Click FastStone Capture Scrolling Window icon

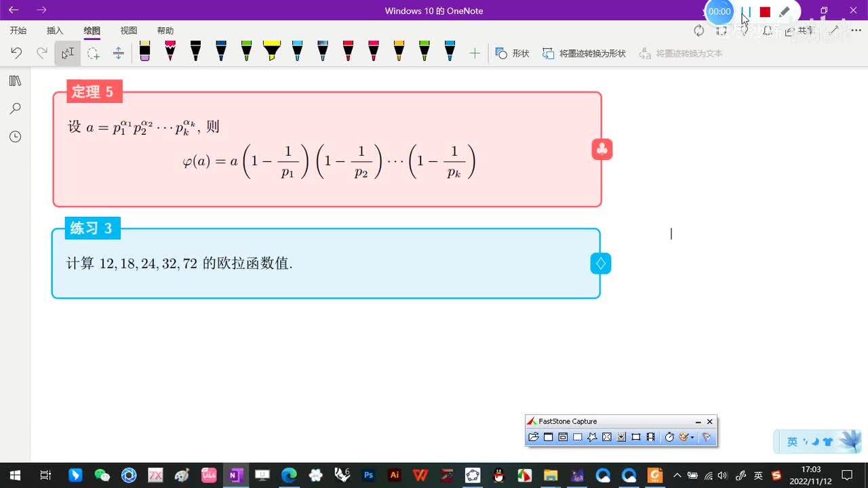click(621, 437)
